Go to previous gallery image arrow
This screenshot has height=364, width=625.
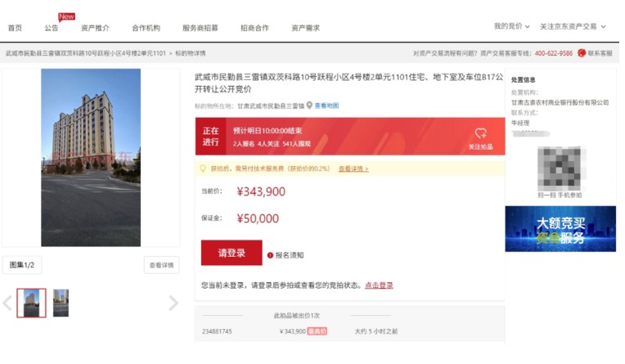click(7, 303)
